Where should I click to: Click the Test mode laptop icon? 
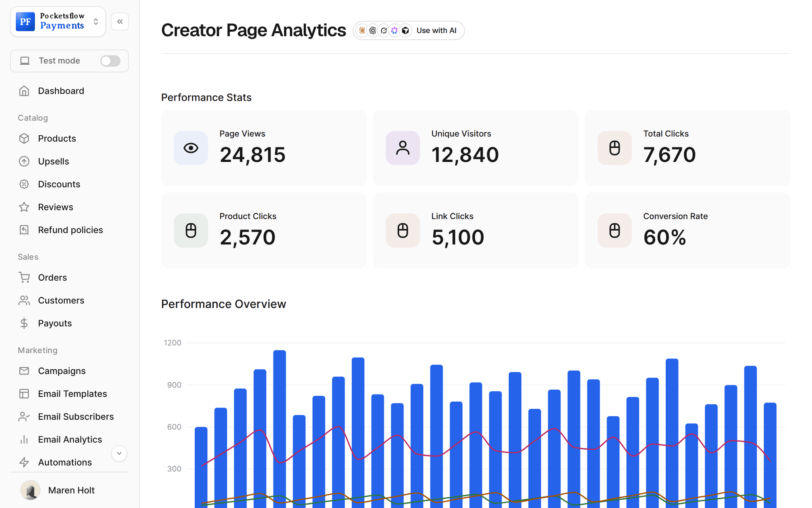[x=25, y=61]
